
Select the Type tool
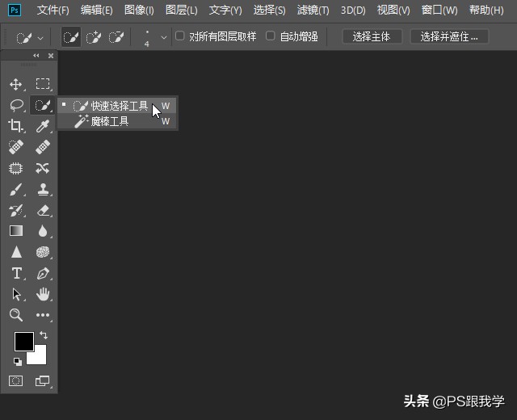coord(16,273)
